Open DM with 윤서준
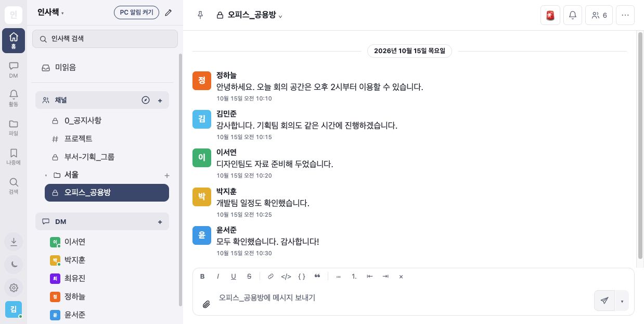Screen dimensions: 644x324 tap(107, 315)
